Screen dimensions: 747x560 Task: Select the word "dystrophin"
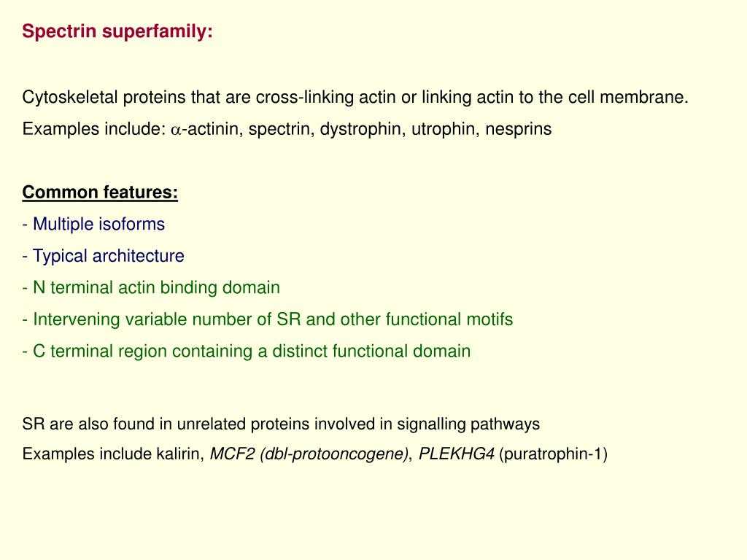361,130
